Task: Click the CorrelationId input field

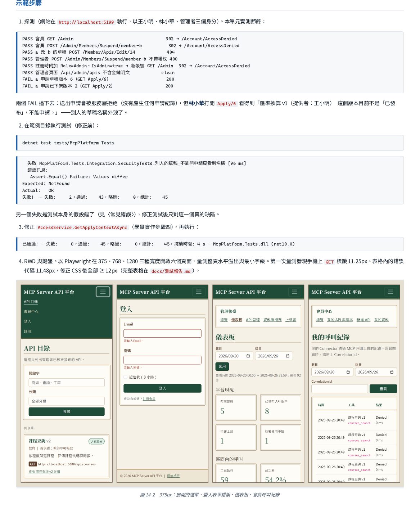Action: click(x=340, y=388)
